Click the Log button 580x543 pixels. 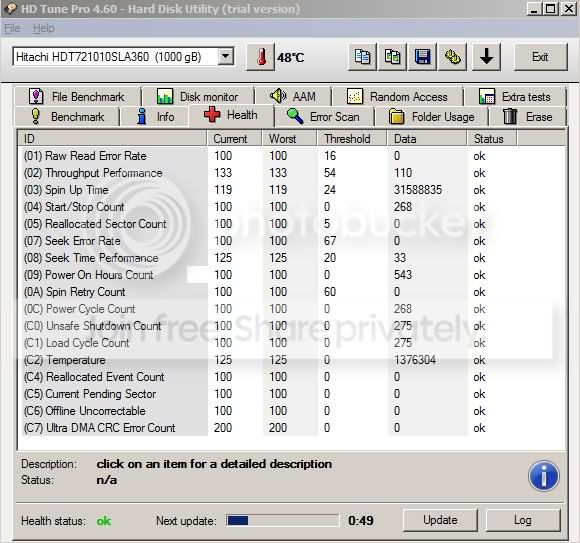523,520
